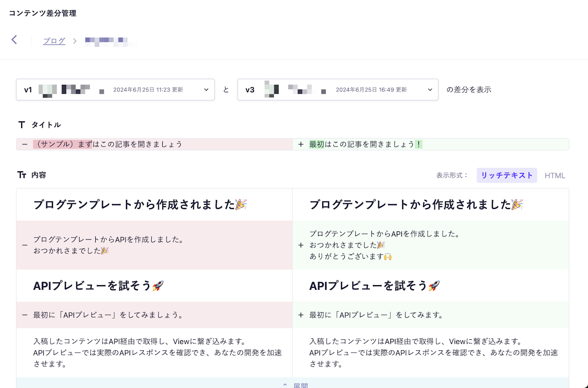Click plus marker on 「APIプレビュー」をしてみます line
This screenshot has width=588, height=388.
tap(301, 315)
